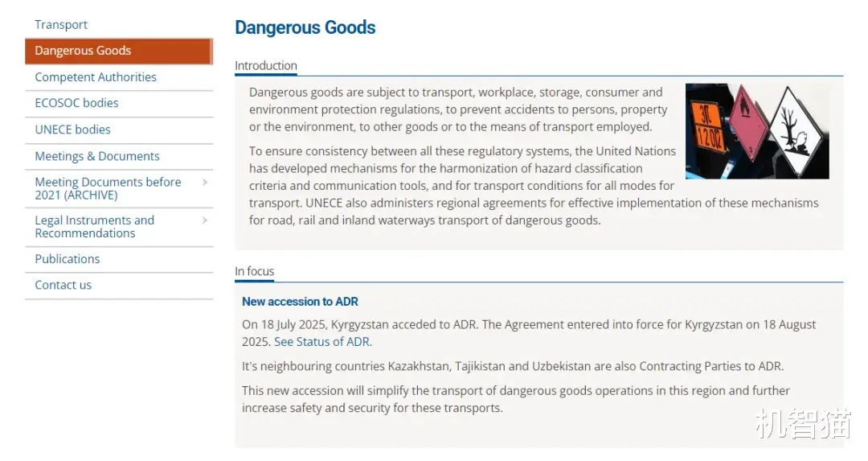The height and width of the screenshot is (461, 868).
Task: Open Competent Authorities page
Action: pos(96,77)
